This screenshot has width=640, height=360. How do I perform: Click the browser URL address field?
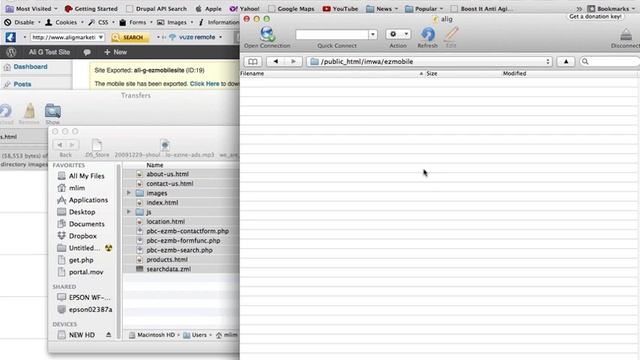coord(67,37)
